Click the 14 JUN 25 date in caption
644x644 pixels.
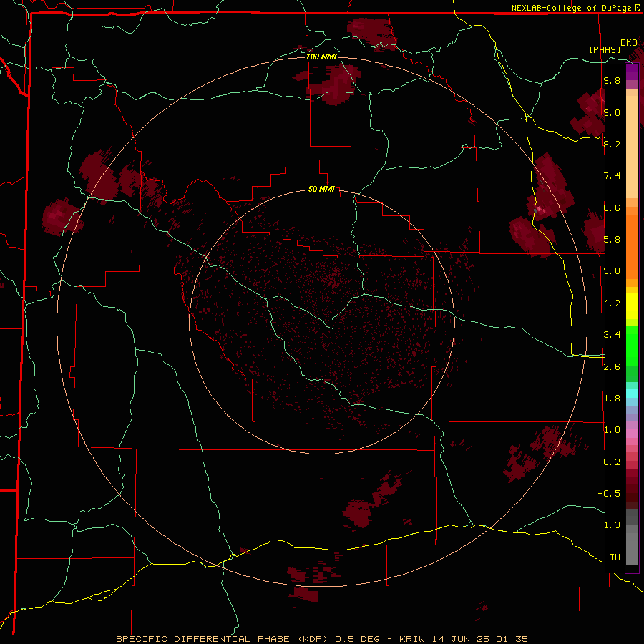click(462, 639)
